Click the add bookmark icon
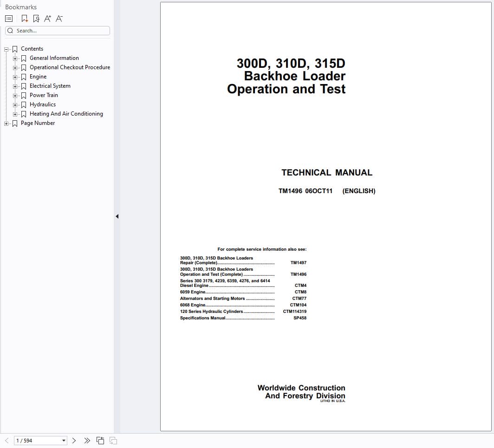Viewport: 494px width, 448px height. [x=25, y=19]
